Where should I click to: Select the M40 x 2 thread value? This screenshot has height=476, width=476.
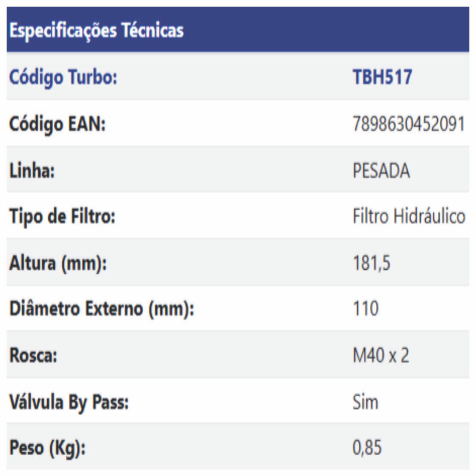(381, 356)
